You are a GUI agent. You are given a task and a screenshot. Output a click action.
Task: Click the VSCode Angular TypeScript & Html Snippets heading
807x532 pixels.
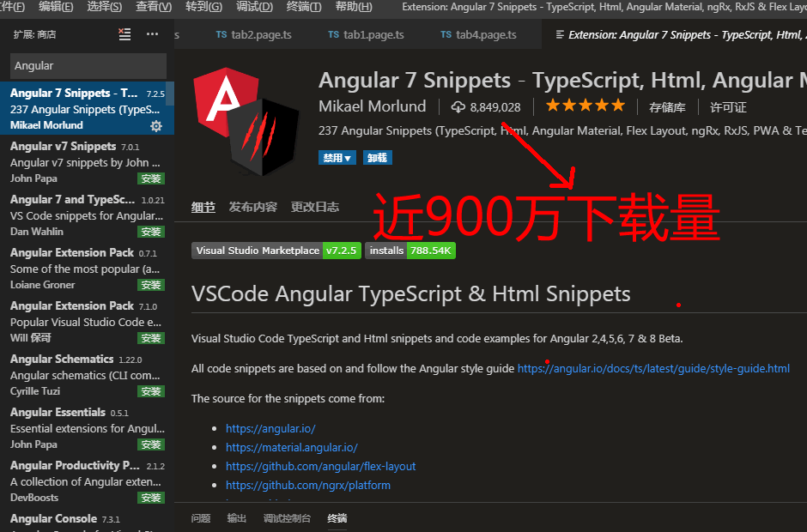click(x=410, y=293)
